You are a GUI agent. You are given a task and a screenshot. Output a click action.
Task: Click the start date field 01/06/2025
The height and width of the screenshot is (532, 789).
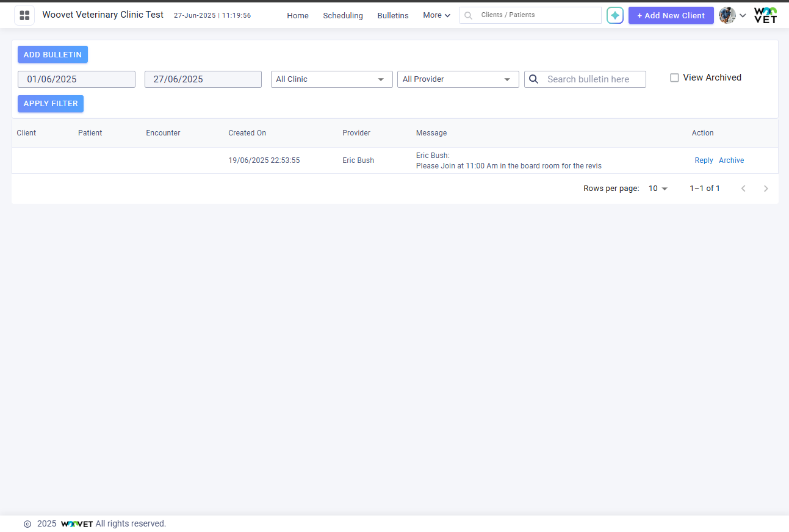(x=76, y=79)
